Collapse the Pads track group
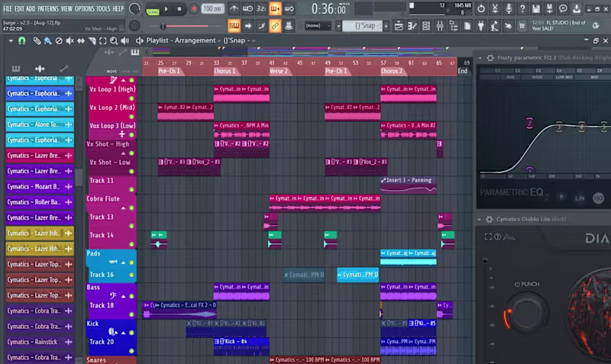 (x=124, y=263)
